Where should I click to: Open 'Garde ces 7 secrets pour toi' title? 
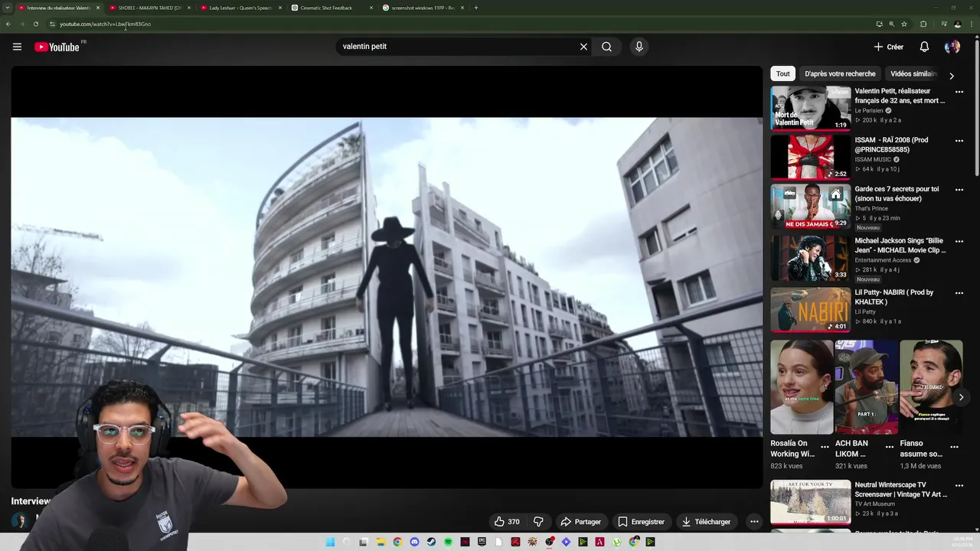[x=897, y=194]
